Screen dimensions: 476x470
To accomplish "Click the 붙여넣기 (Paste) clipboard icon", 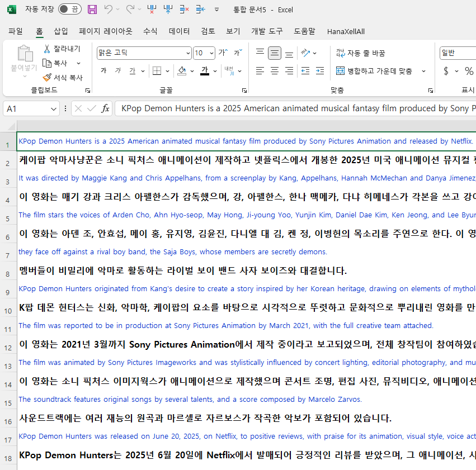I will tap(25, 53).
